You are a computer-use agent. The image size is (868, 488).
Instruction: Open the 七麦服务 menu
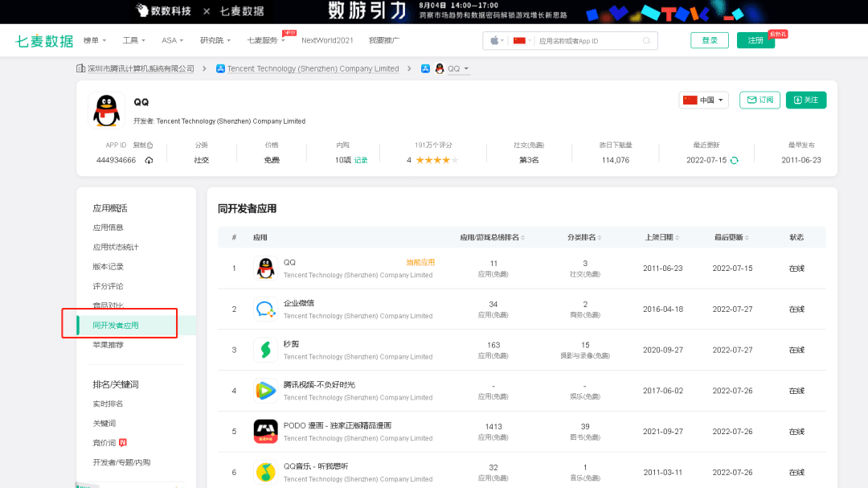point(266,40)
